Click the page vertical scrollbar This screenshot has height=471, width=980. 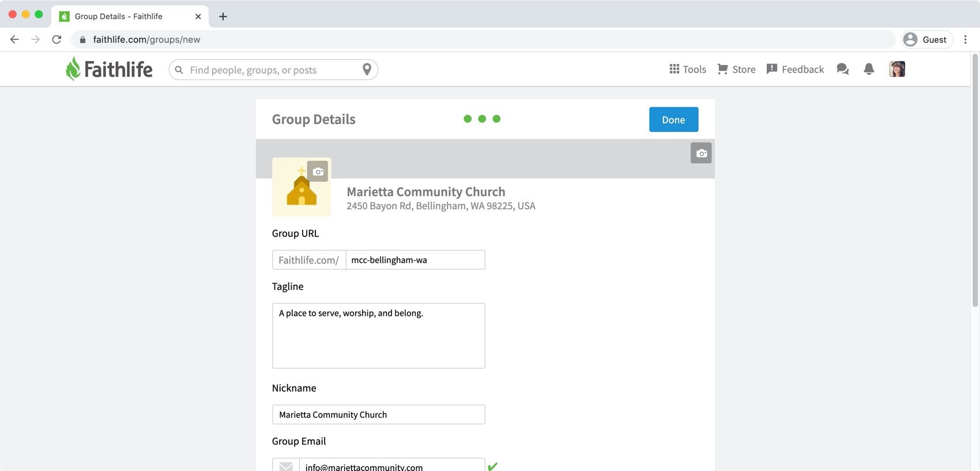[x=975, y=180]
